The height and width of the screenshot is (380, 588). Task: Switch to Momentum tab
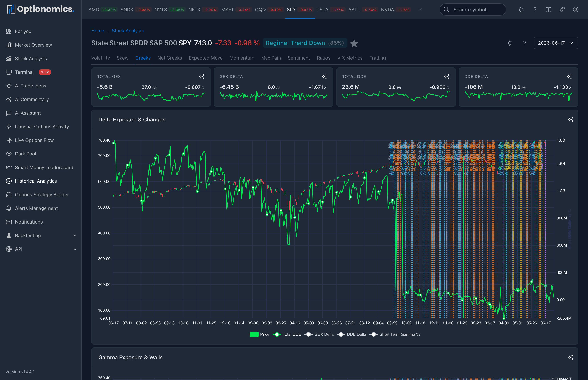click(242, 58)
